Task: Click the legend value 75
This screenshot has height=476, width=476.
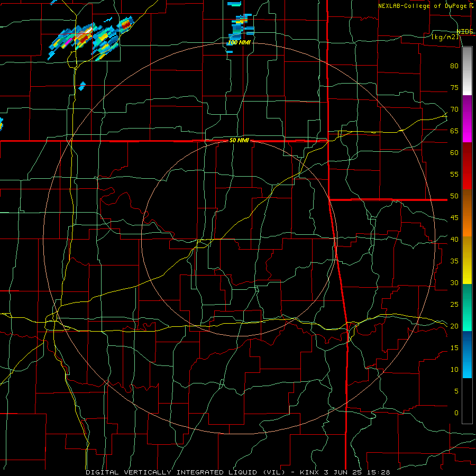Action: pos(454,87)
